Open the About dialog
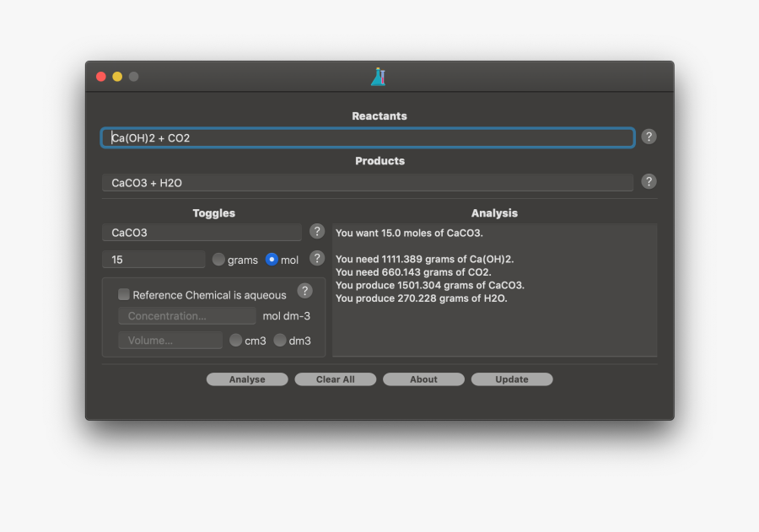The height and width of the screenshot is (532, 759). [x=423, y=379]
